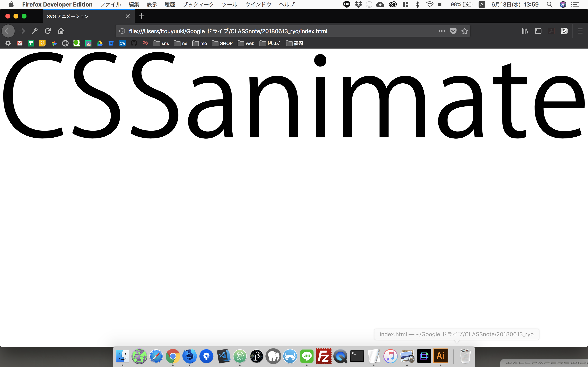Launch Illustrator from the dock
This screenshot has height=367, width=588.
point(441,356)
